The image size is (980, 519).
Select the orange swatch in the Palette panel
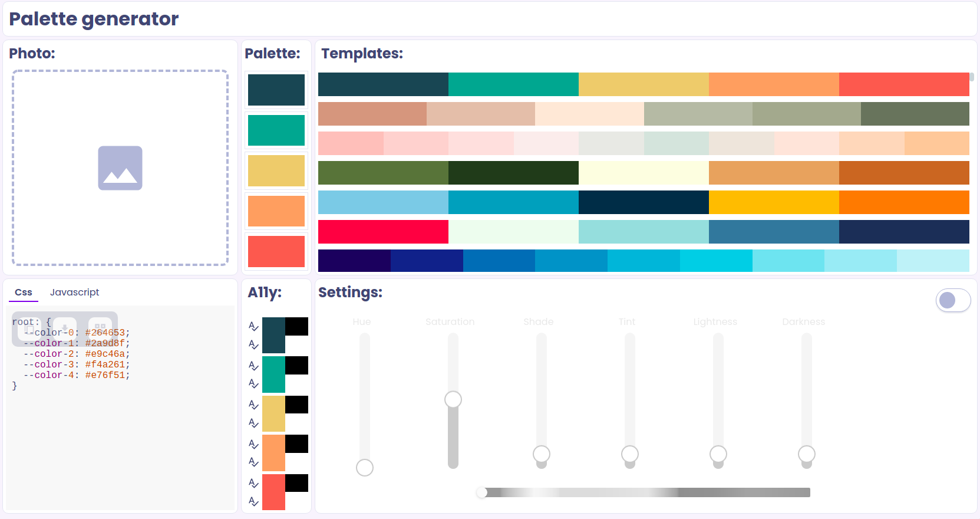click(x=276, y=211)
